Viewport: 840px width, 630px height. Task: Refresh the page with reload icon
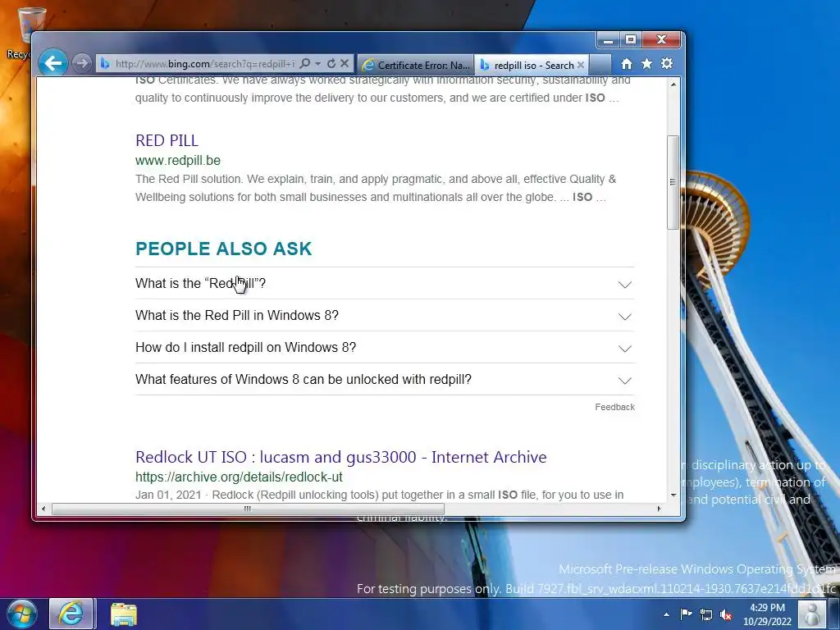point(331,63)
